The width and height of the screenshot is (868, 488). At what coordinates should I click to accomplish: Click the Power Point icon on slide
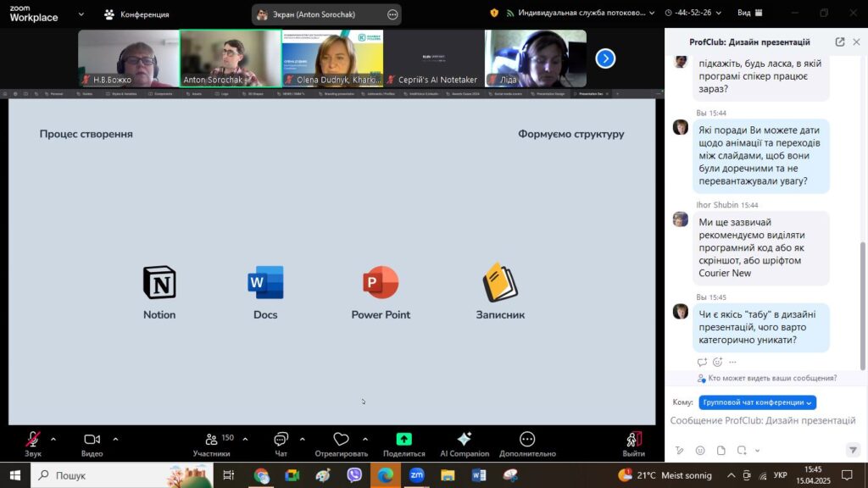(x=381, y=282)
